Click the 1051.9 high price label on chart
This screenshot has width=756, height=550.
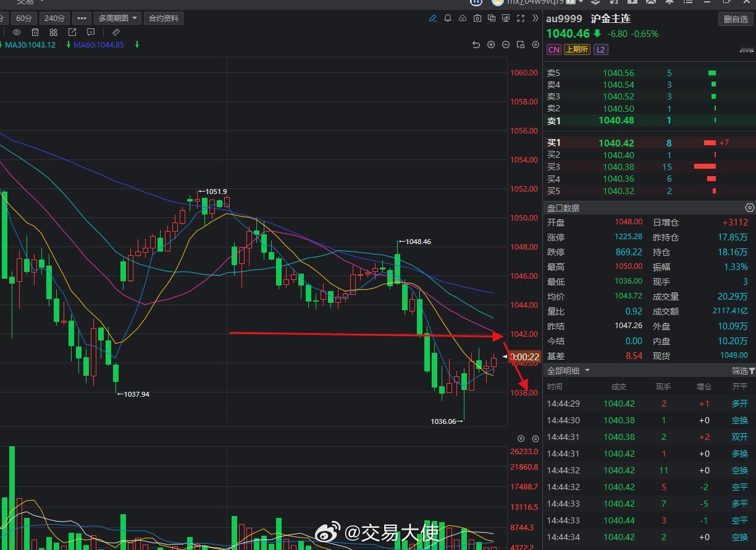[x=216, y=192]
